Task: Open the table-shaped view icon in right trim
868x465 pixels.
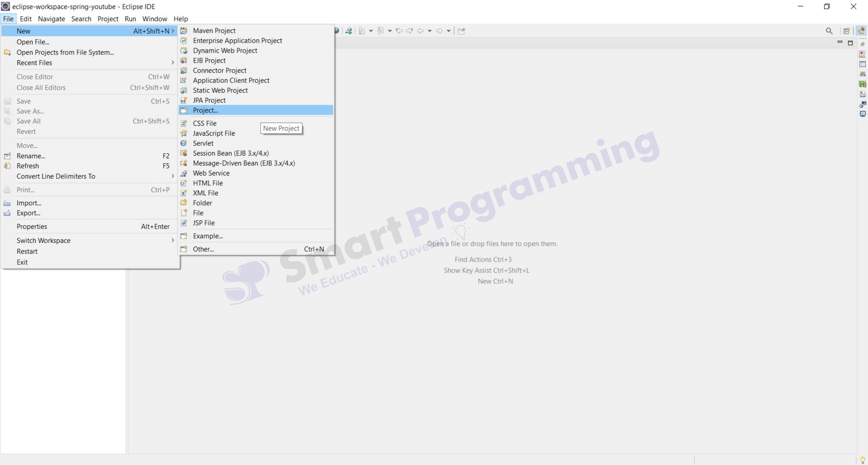Action: [862, 64]
